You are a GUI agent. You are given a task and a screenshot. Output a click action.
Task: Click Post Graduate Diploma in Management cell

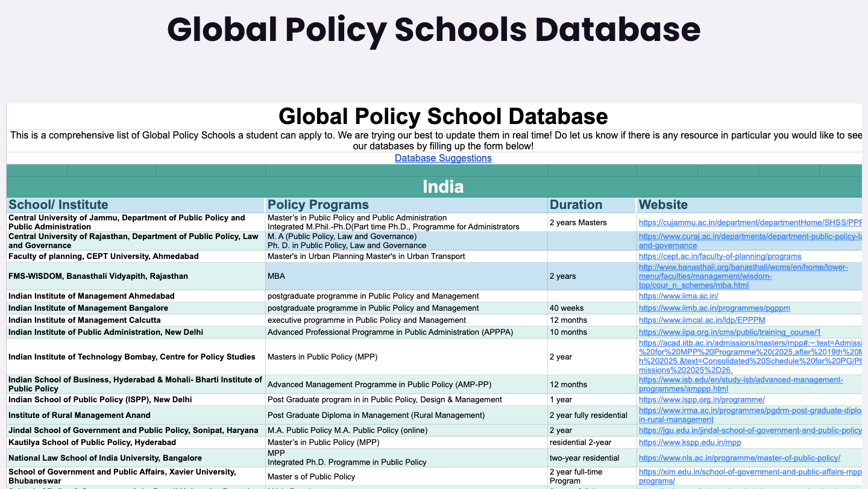(x=406, y=415)
